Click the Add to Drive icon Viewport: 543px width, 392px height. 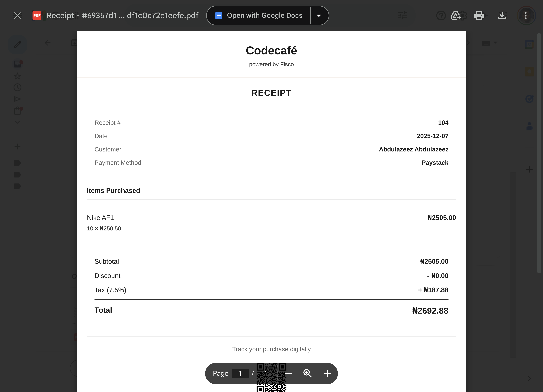click(x=455, y=16)
